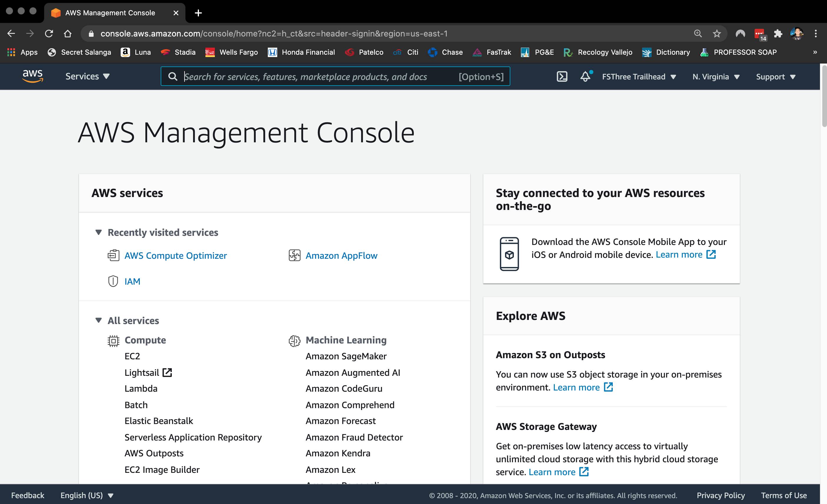Screen dimensions: 827x504
Task: Click the AWS logo home icon
Action: point(33,76)
